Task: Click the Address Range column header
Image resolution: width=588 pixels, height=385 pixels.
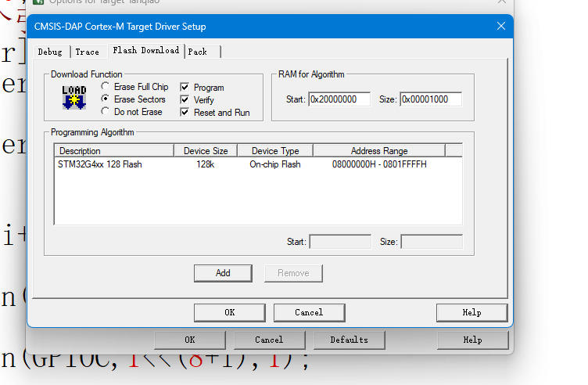Action: 379,151
